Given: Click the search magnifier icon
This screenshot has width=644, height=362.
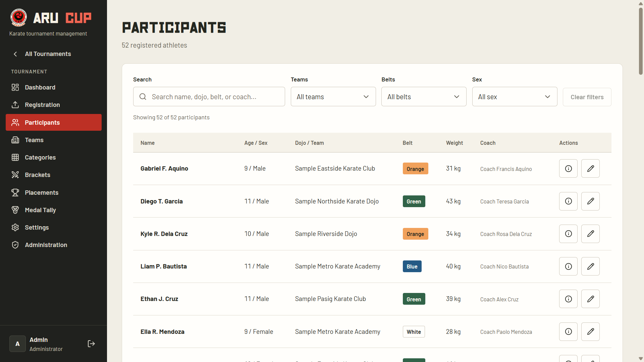Looking at the screenshot, I should click(x=143, y=97).
